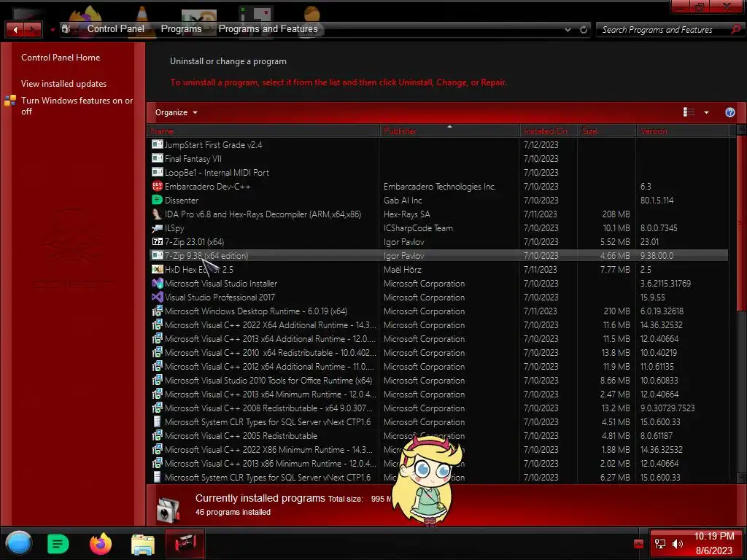Click the change view icon

tap(689, 112)
